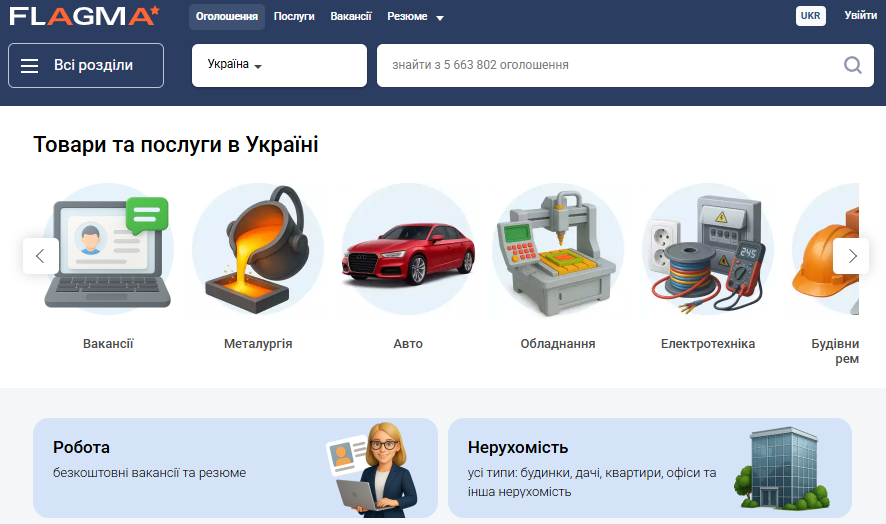The height and width of the screenshot is (524, 886).
Task: Open the Оголошення tab
Action: click(227, 16)
